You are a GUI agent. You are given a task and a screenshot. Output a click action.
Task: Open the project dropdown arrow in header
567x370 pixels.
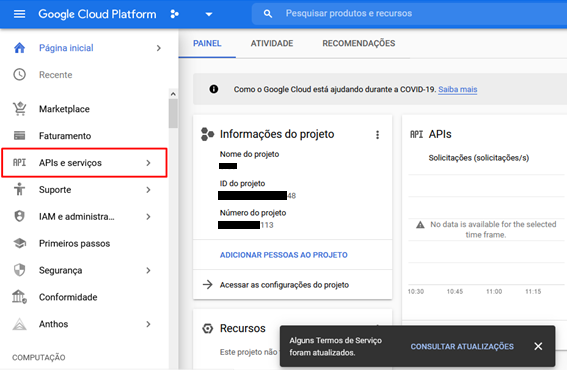pyautogui.click(x=209, y=14)
